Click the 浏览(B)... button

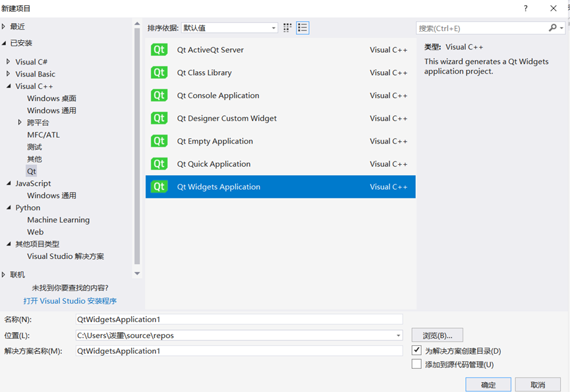point(438,335)
